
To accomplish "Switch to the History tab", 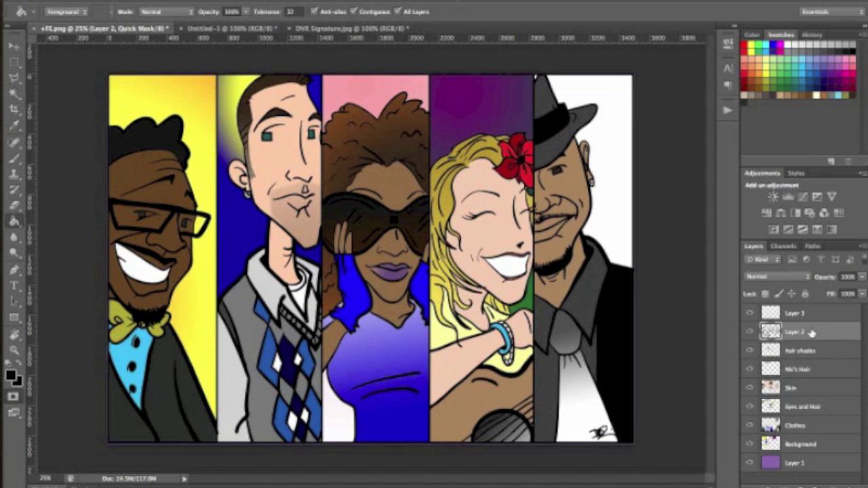I will pos(812,35).
